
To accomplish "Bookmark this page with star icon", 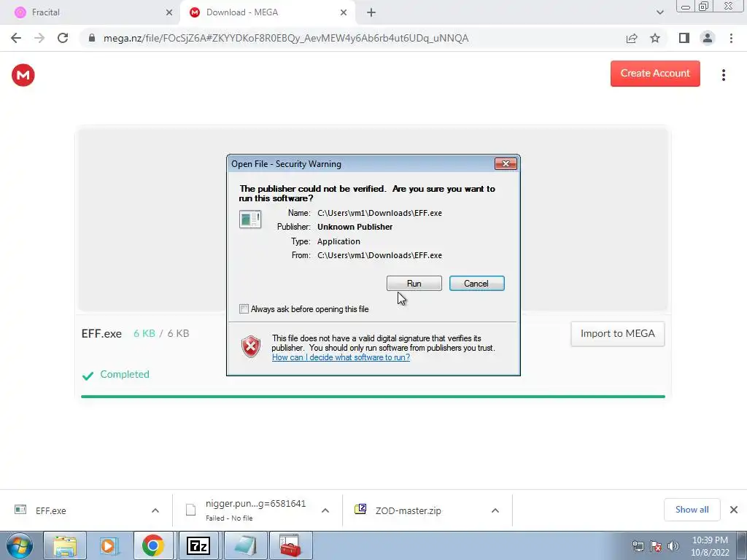I will point(655,38).
